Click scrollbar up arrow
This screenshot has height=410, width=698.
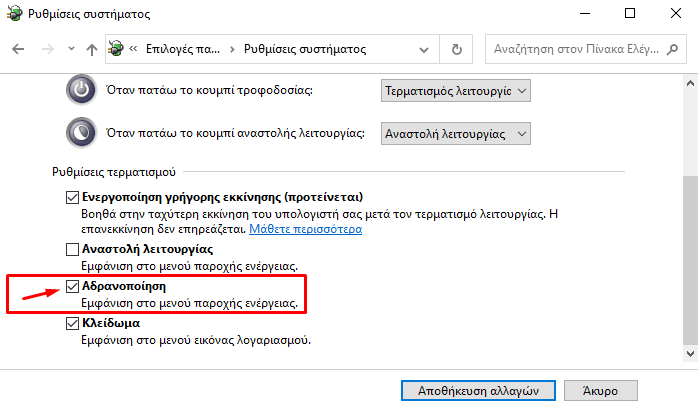690,83
